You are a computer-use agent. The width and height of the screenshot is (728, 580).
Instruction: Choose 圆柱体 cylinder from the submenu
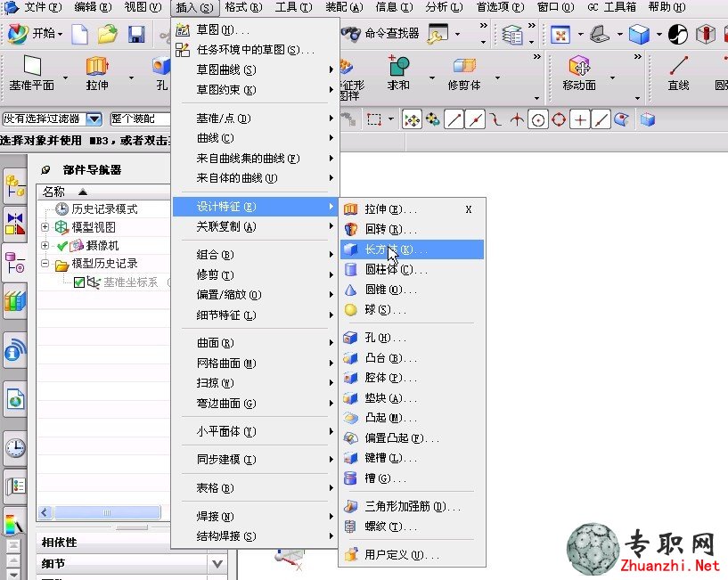click(412, 269)
